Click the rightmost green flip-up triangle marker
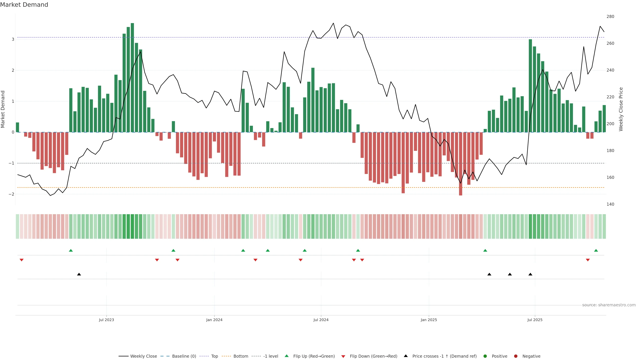Image resolution: width=644 pixels, height=362 pixels. (x=596, y=251)
